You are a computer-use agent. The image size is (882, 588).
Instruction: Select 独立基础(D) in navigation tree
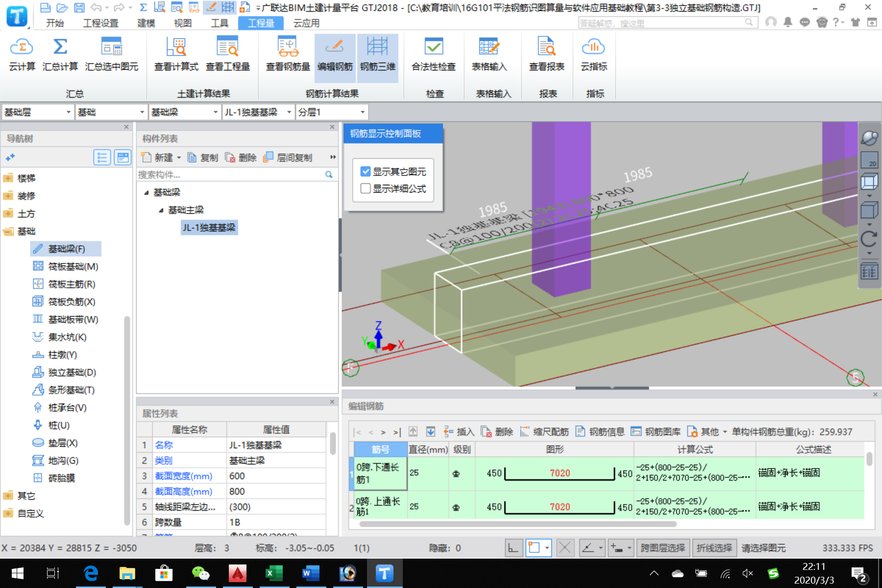point(72,372)
